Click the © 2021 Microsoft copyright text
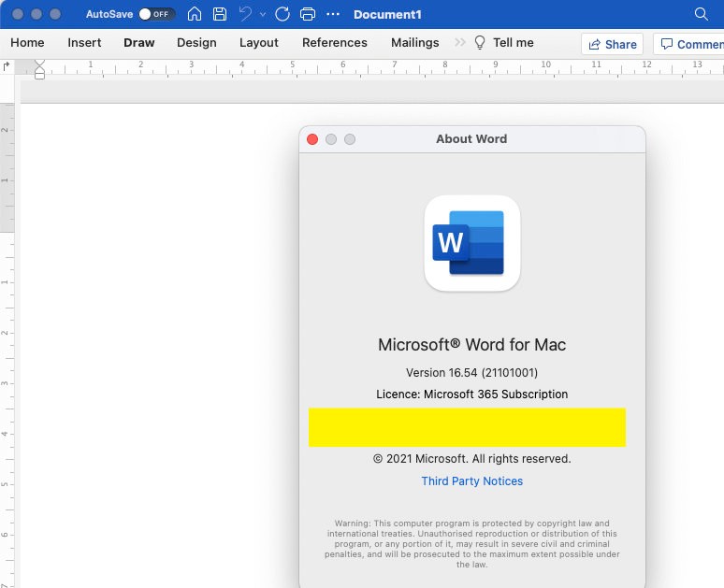 471,459
